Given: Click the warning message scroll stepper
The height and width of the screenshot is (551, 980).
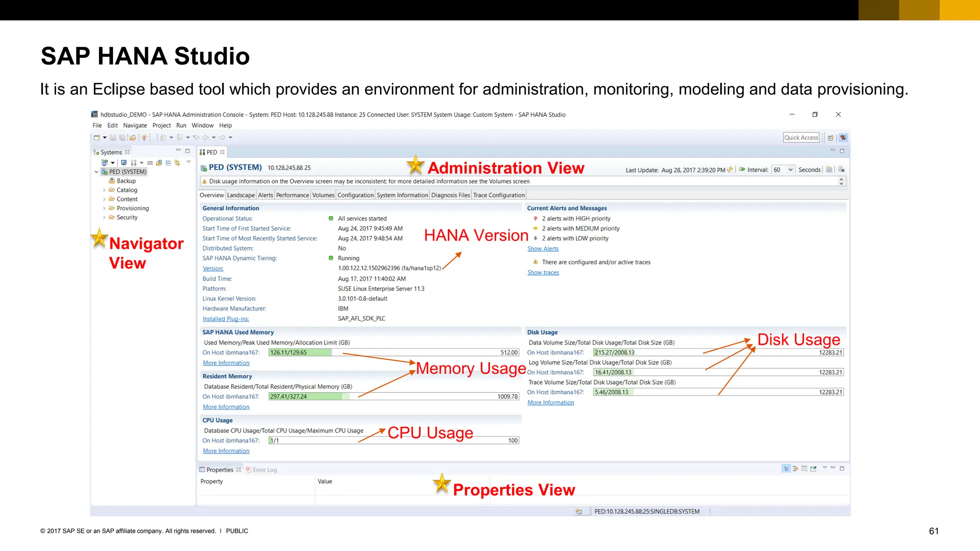Looking at the screenshot, I should (841, 181).
